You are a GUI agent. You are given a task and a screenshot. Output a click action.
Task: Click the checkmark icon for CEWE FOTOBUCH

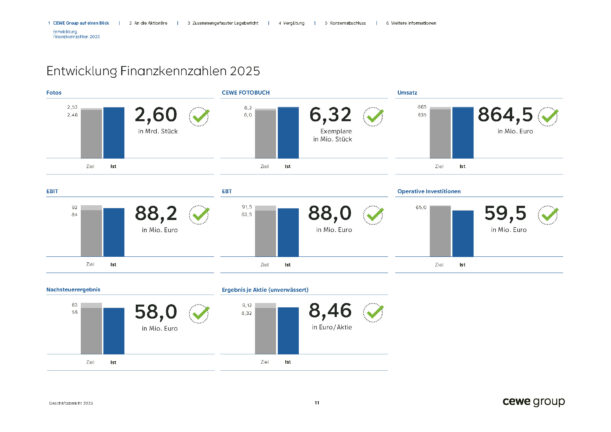(x=374, y=118)
